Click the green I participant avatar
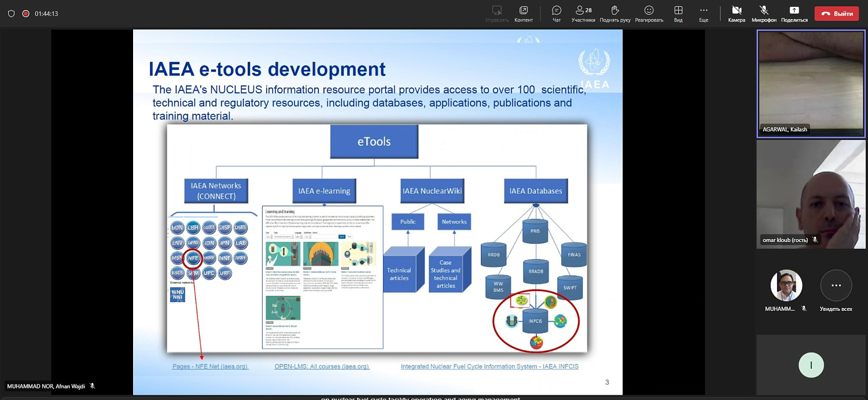 click(811, 365)
